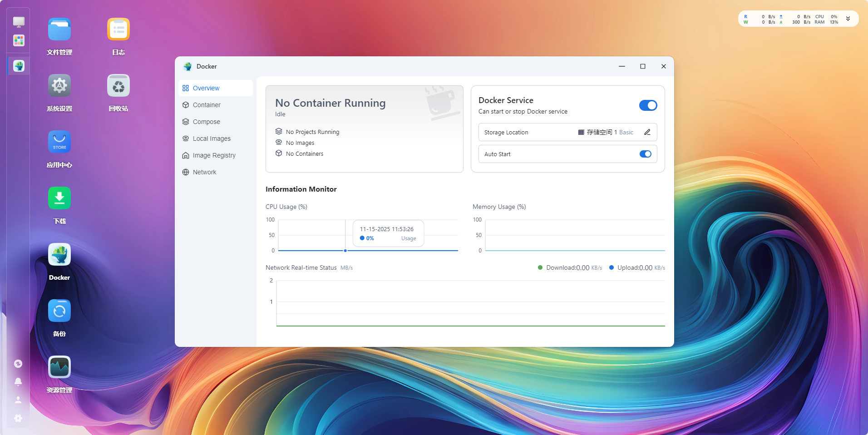Switch to the Overview tab
This screenshot has width=868, height=435.
[x=216, y=88]
